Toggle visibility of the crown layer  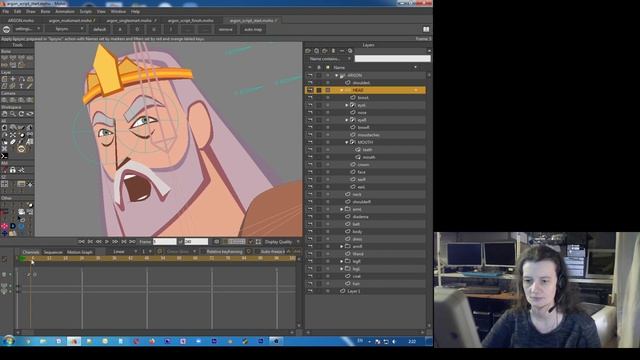click(310, 164)
